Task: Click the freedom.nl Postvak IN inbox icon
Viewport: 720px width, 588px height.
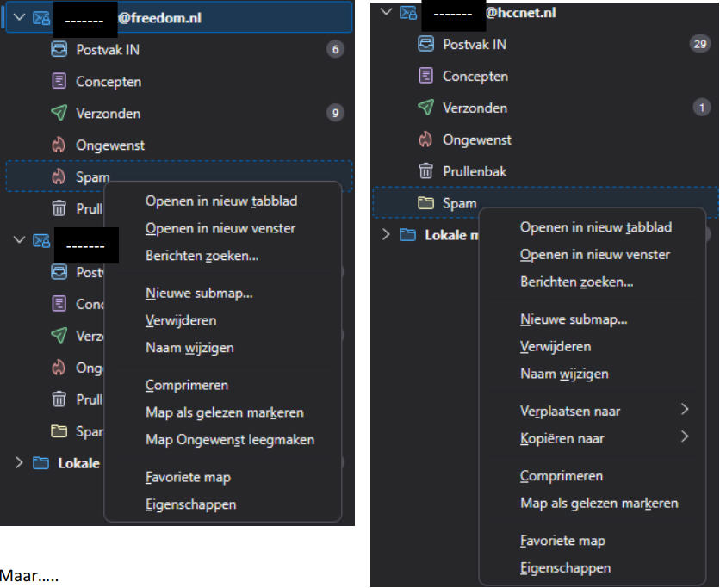Action: (59, 50)
